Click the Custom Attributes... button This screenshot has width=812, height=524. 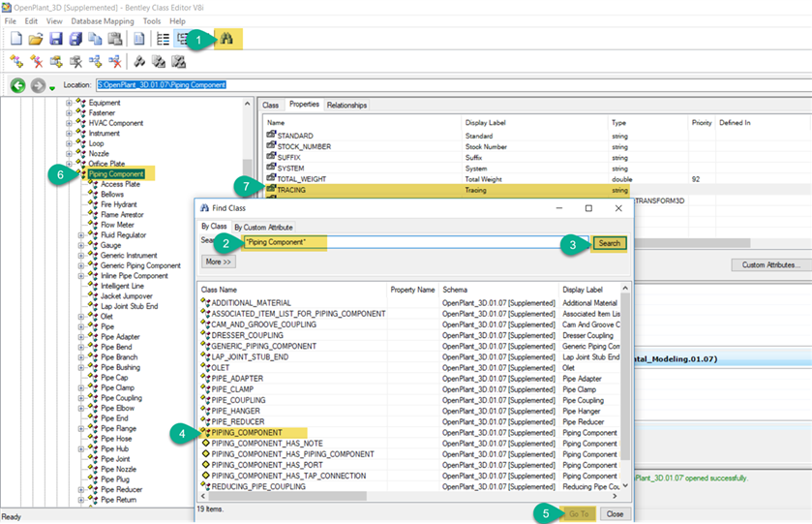pos(771,264)
